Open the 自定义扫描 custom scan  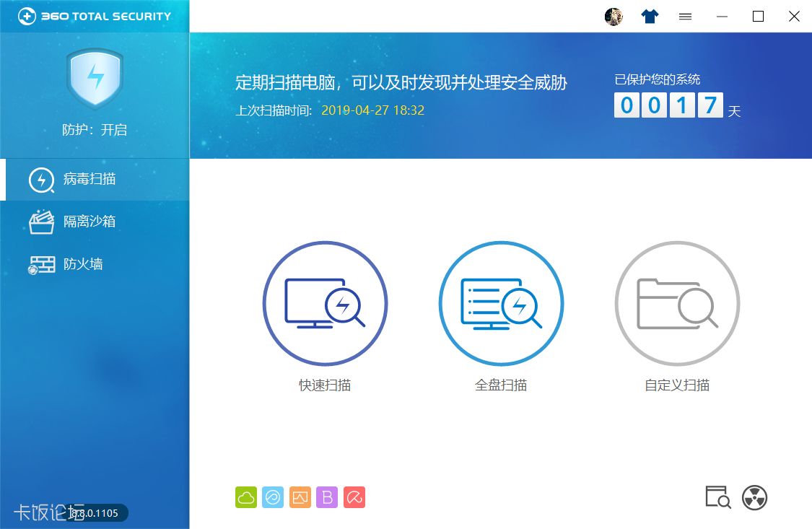[x=677, y=303]
